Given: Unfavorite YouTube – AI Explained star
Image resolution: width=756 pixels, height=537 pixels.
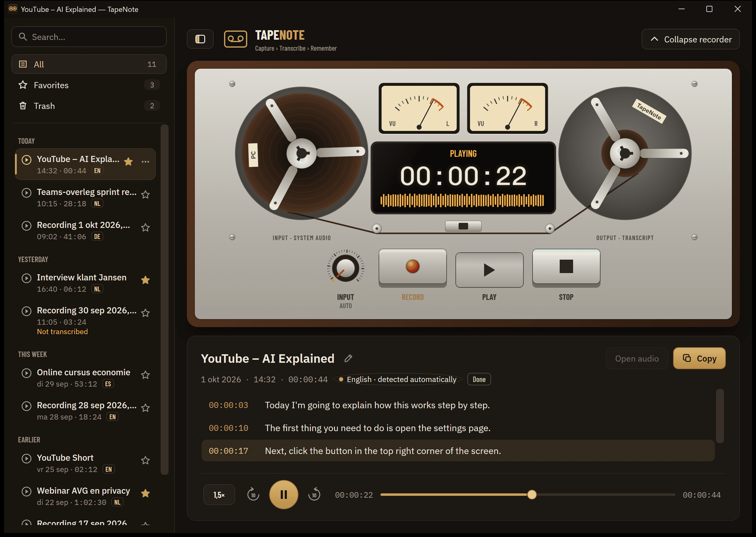Looking at the screenshot, I should point(128,162).
